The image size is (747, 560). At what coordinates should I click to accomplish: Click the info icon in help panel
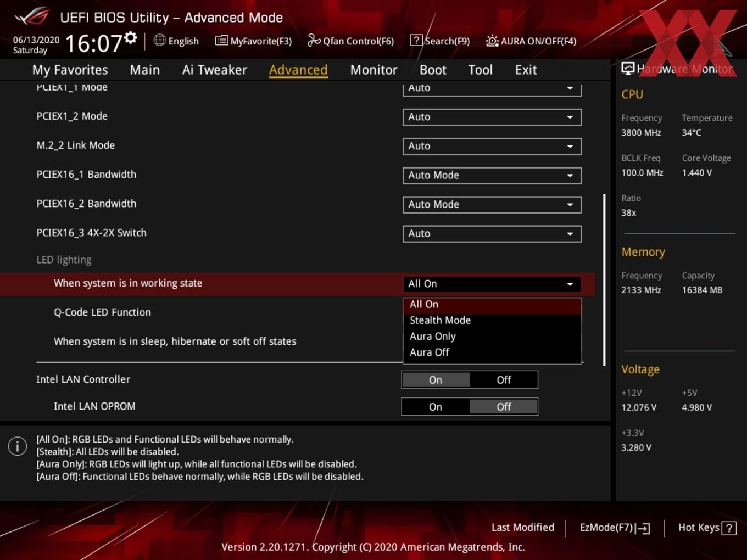[x=18, y=446]
